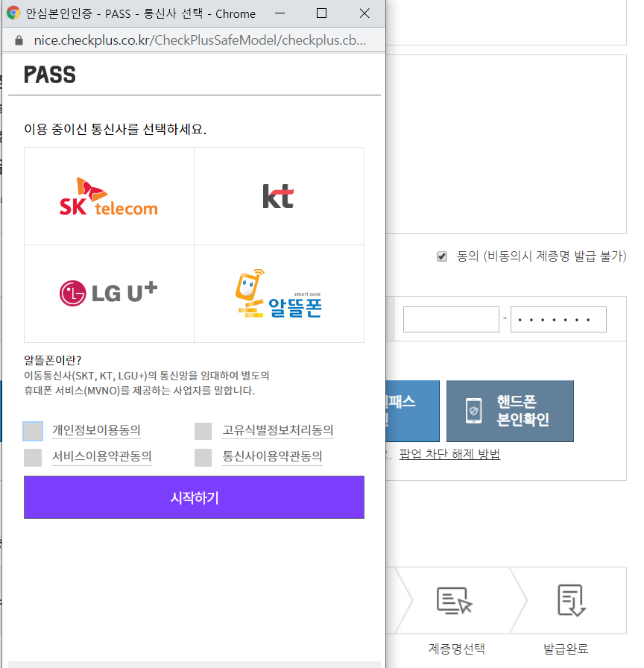Click the 발급완료 step icon
644x668 pixels.
pyautogui.click(x=572, y=600)
